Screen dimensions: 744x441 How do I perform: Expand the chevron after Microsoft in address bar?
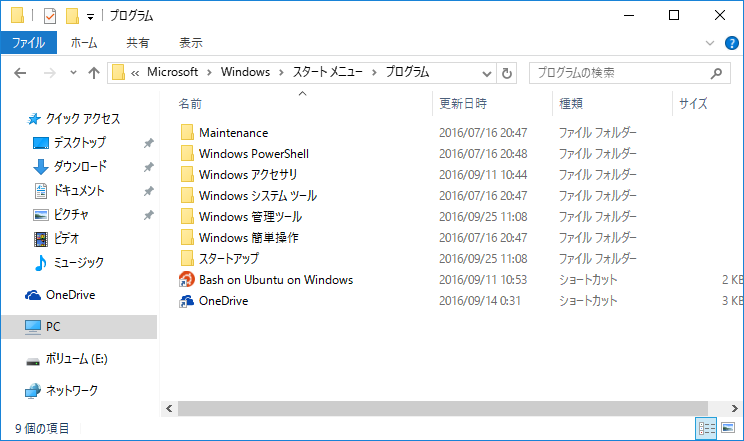click(x=209, y=73)
